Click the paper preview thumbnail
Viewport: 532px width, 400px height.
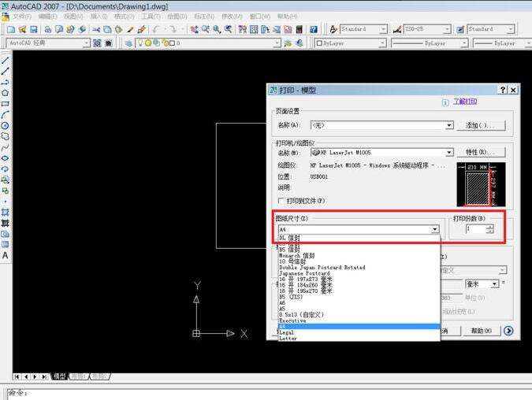(481, 184)
